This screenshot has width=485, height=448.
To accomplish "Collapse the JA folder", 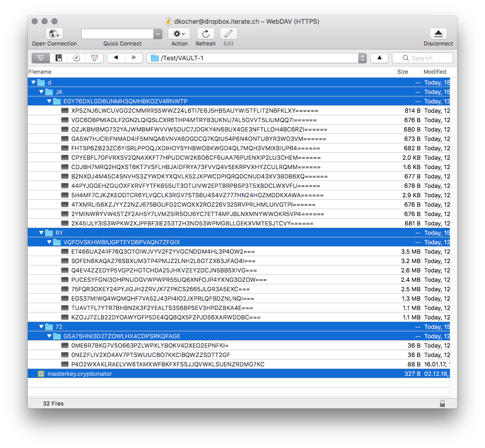I will [x=42, y=92].
